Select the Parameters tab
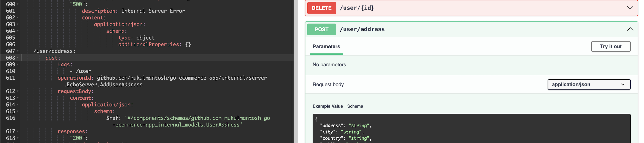 (326, 46)
